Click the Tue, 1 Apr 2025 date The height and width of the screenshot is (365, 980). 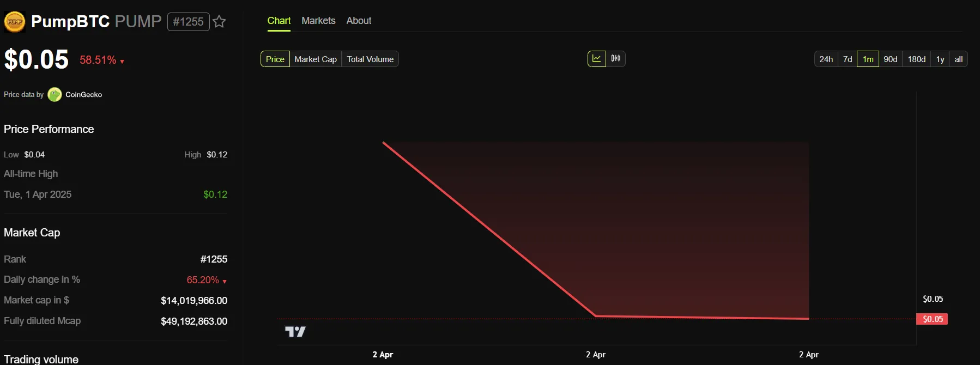click(38, 194)
